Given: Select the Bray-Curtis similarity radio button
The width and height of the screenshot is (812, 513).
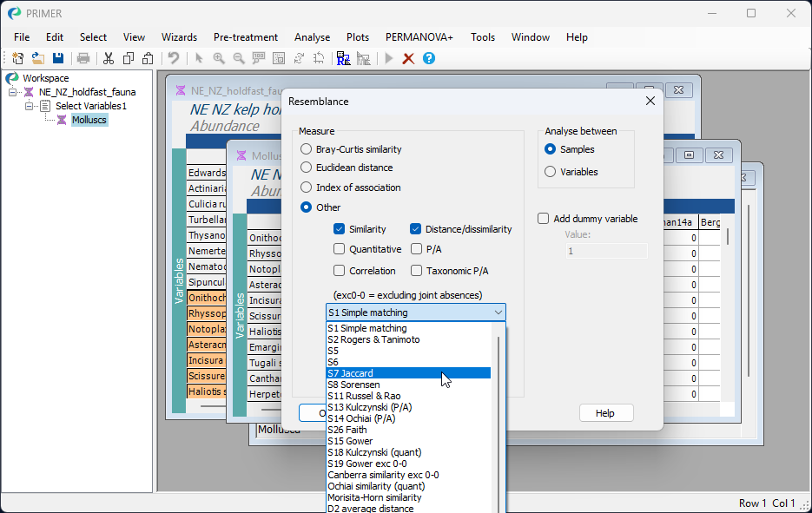Looking at the screenshot, I should 307,149.
